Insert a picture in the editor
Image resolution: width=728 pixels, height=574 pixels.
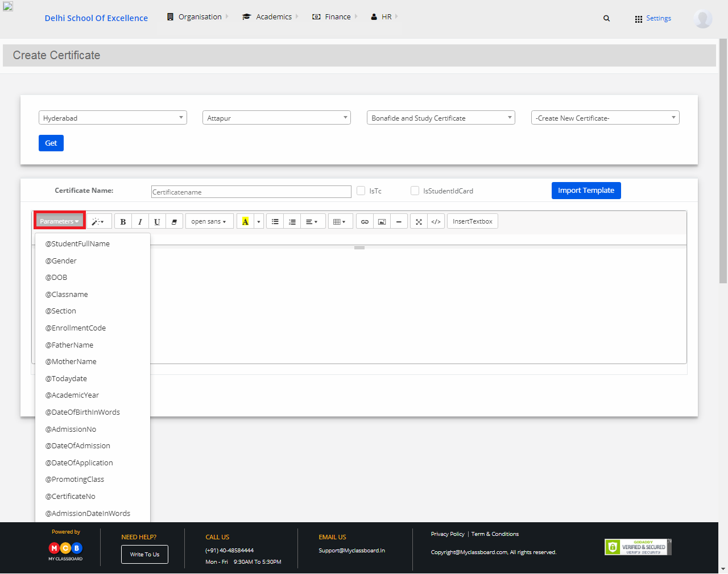pos(382,221)
